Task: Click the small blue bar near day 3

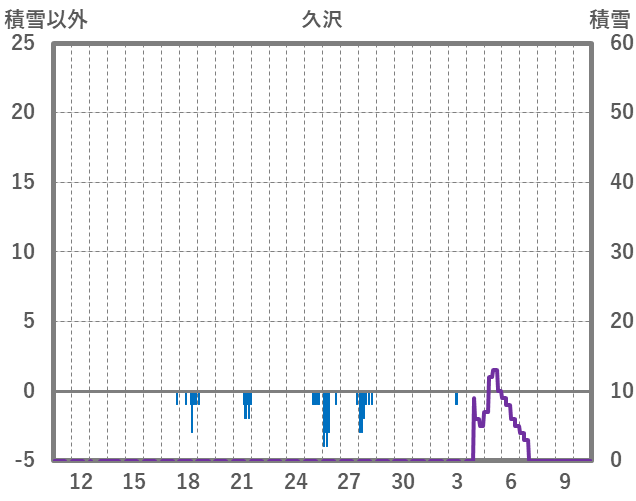Action: (456, 398)
